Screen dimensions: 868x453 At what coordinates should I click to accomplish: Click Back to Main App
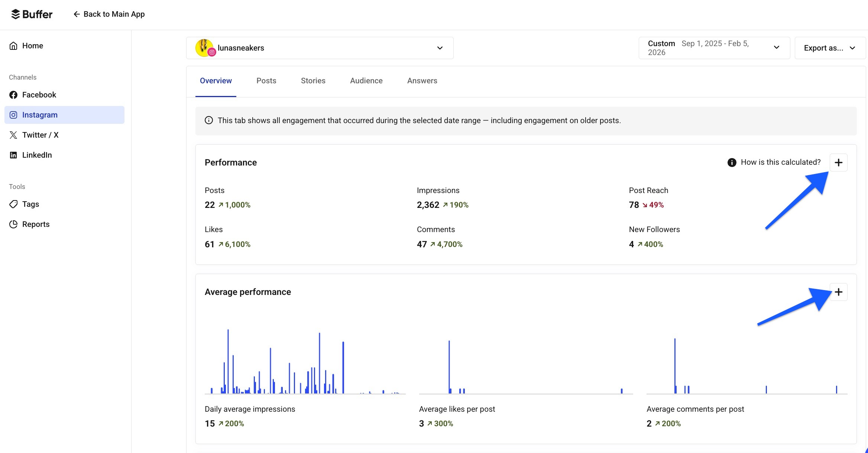[109, 14]
